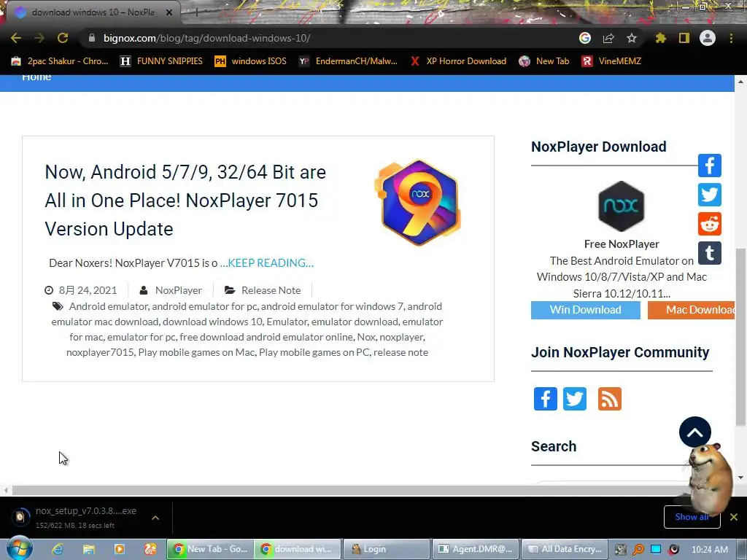Click the 'noxplayer7015' tag
747x560 pixels.
[100, 352]
